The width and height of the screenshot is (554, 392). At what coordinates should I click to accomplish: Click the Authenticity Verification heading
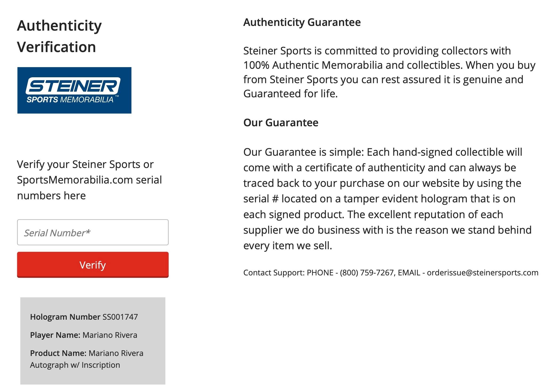[x=59, y=36]
